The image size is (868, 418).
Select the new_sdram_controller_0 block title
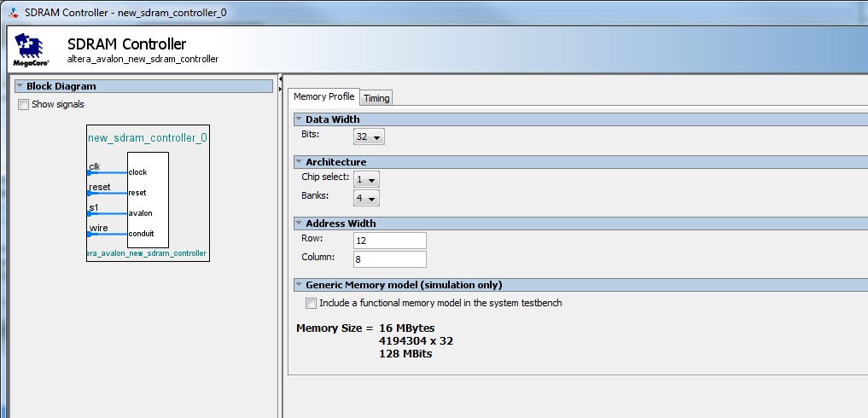(148, 138)
